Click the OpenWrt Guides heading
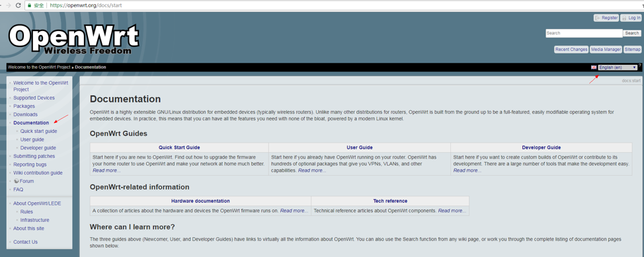Viewport: 644px width, 257px height. click(x=119, y=133)
